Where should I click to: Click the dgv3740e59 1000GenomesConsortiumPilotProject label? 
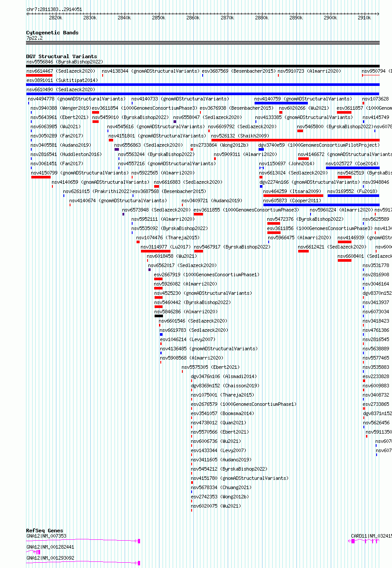318,145
